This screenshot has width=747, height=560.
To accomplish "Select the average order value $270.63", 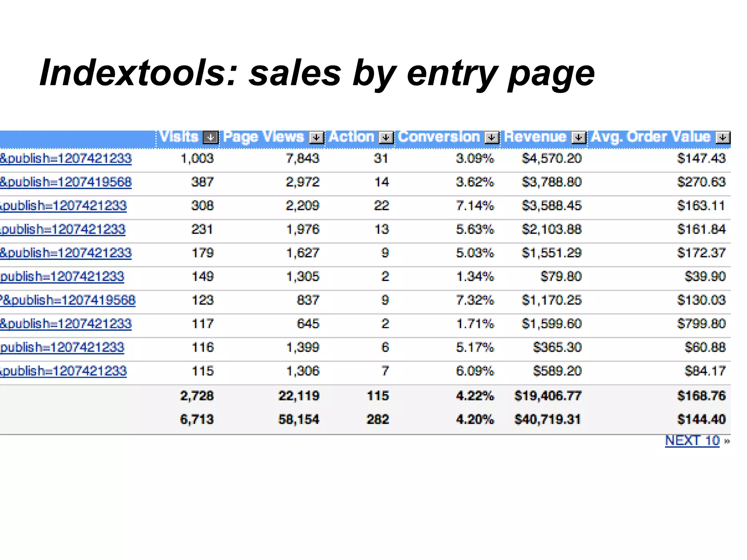I will click(x=701, y=182).
